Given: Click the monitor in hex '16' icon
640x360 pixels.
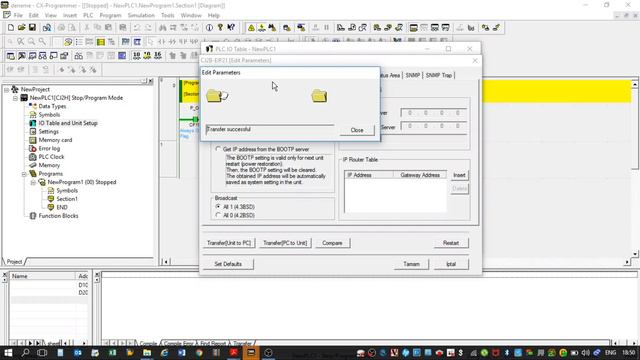Looking at the screenshot, I should 158,56.
